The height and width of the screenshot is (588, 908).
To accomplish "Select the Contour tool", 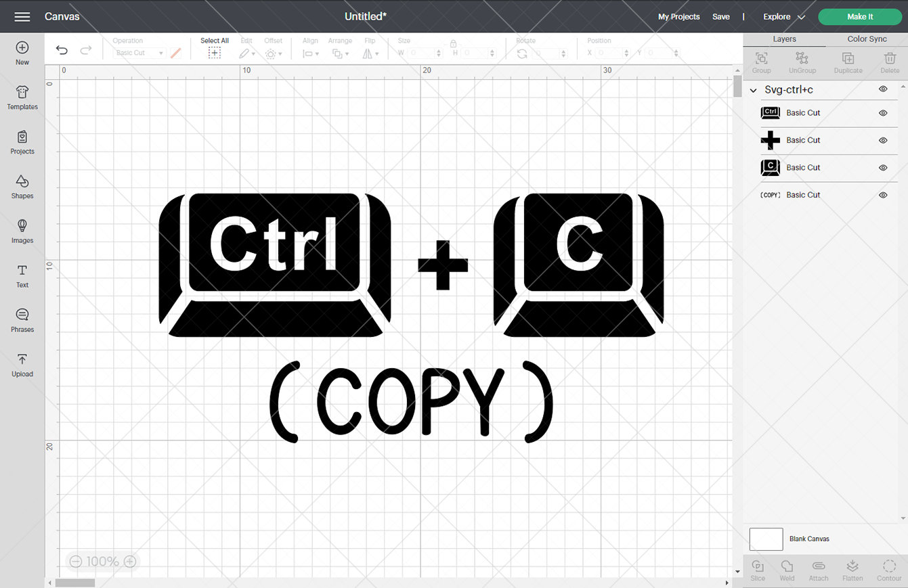I will point(889,570).
